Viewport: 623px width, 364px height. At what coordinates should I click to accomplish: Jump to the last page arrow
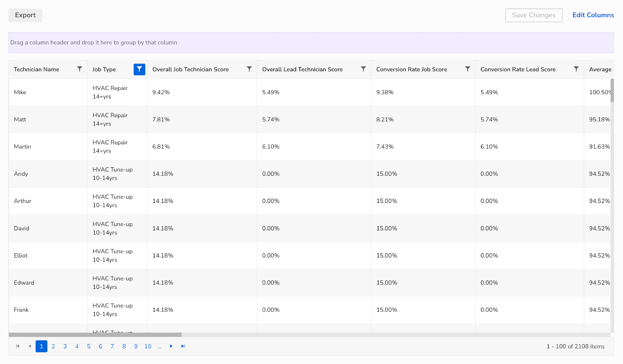tap(183, 346)
